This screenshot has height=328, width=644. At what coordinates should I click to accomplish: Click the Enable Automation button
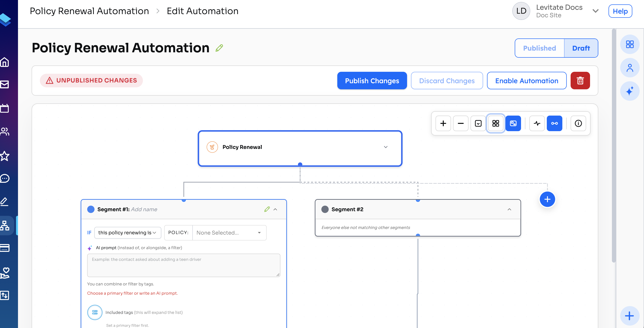coord(526,81)
